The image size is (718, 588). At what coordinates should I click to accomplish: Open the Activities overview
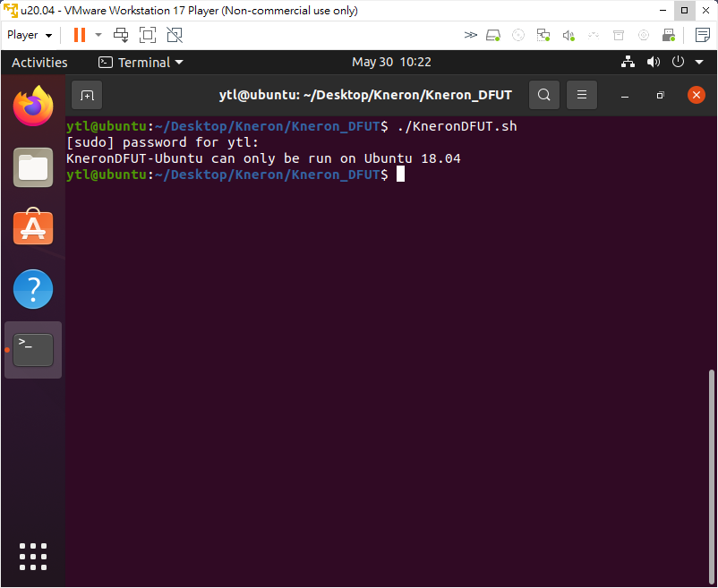[x=39, y=63]
